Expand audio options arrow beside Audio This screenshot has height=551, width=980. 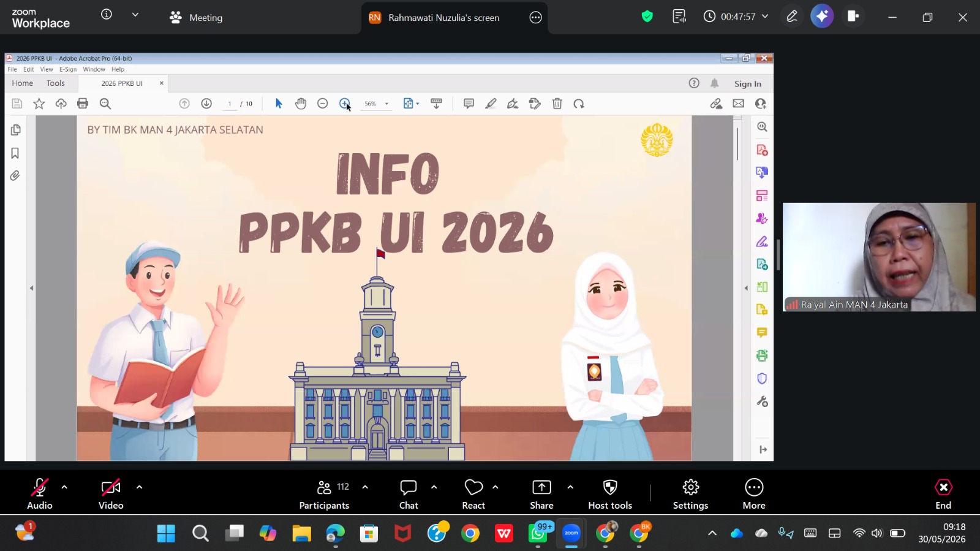[x=64, y=487]
